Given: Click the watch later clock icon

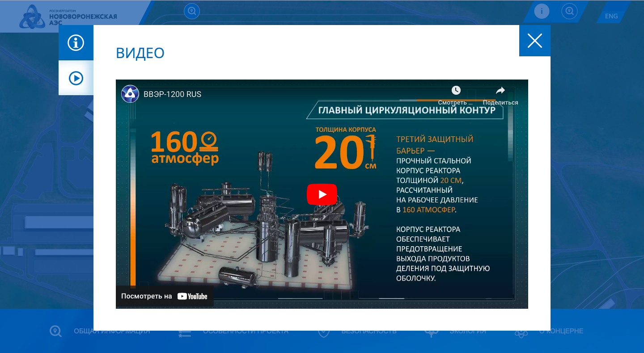Looking at the screenshot, I should pos(456,91).
